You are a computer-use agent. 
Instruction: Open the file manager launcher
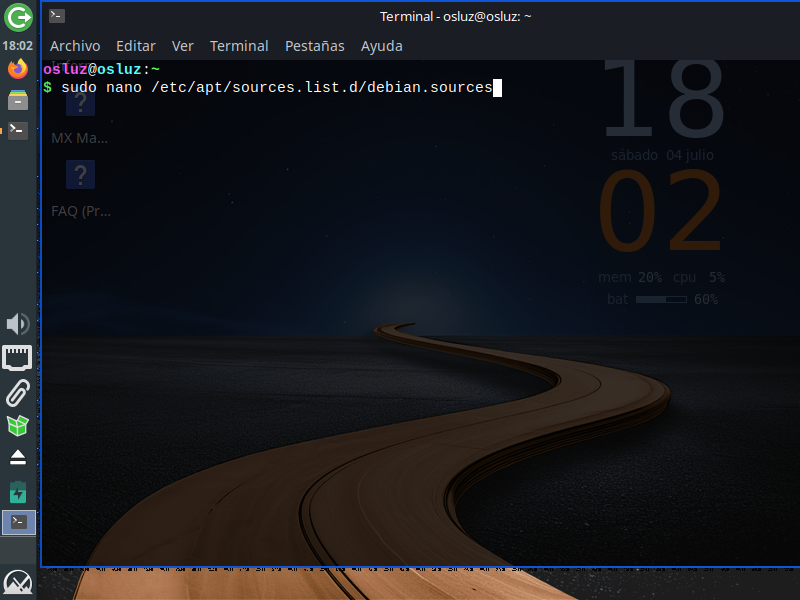click(18, 99)
